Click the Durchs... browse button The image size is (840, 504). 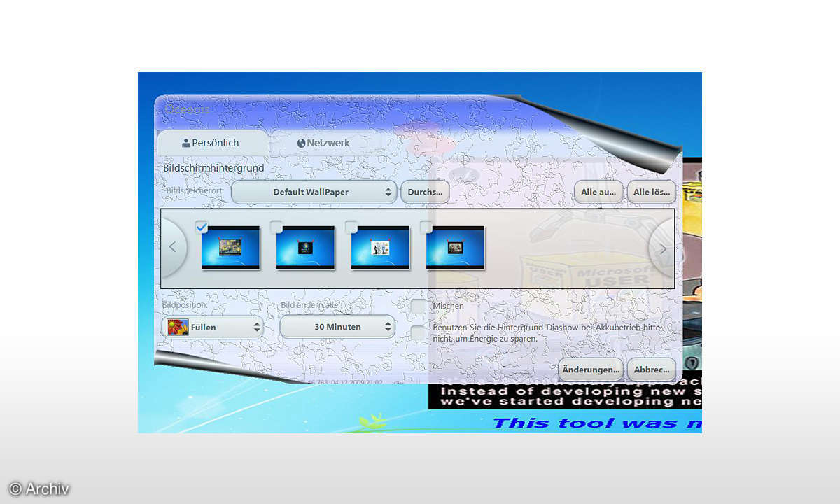425,192
